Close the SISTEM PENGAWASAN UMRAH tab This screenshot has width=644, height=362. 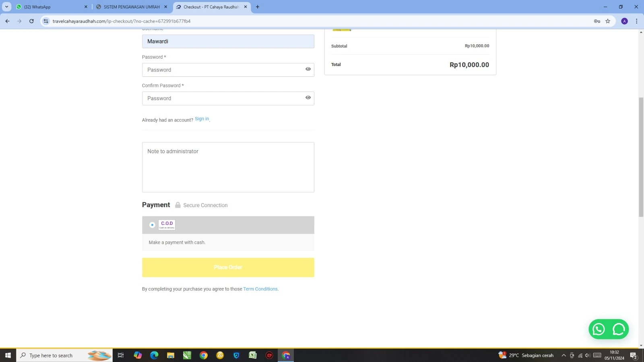click(x=165, y=7)
